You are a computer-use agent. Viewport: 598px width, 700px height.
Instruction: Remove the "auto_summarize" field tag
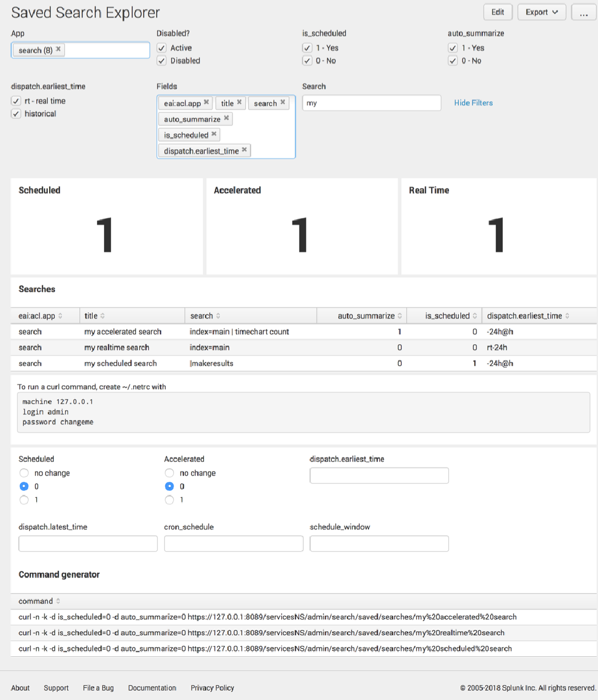tap(228, 119)
